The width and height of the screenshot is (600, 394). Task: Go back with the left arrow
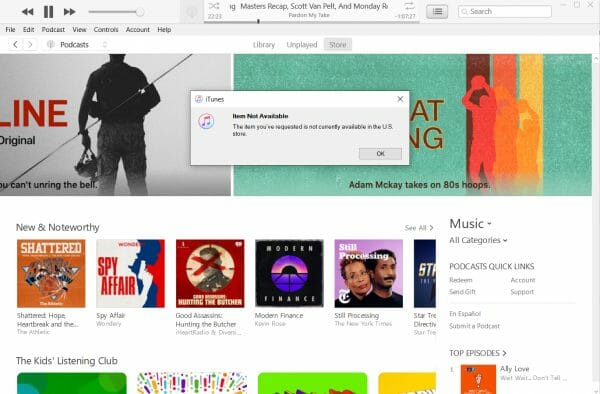pyautogui.click(x=15, y=45)
